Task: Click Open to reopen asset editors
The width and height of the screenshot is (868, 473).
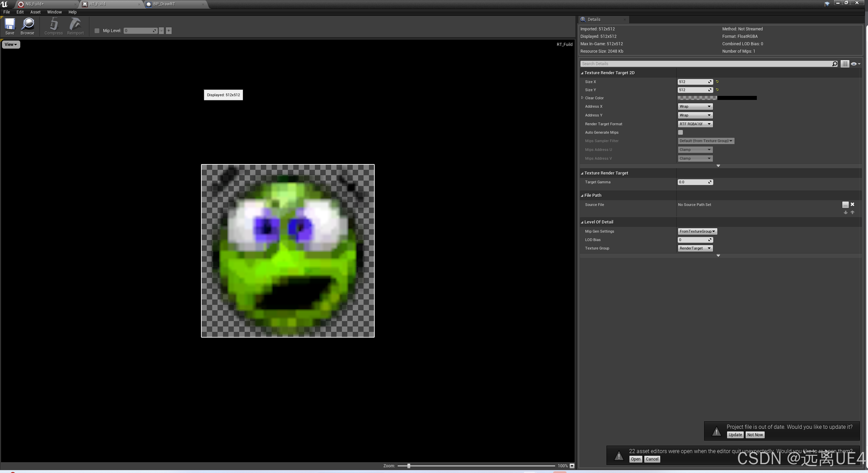Action: click(635, 459)
